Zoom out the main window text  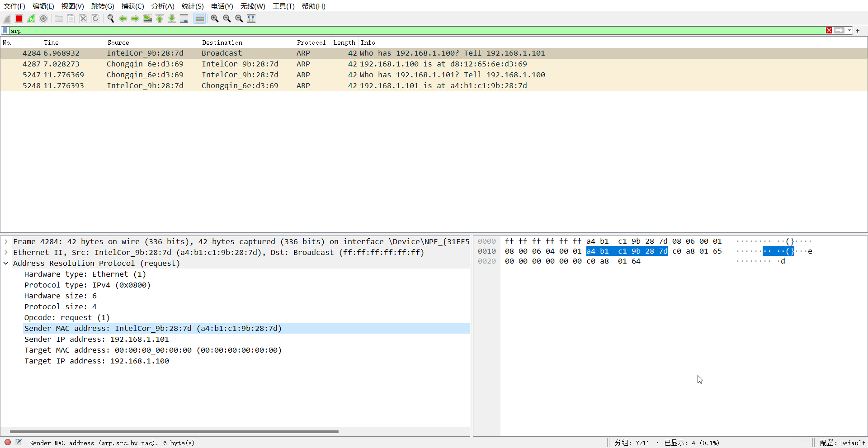coord(227,19)
